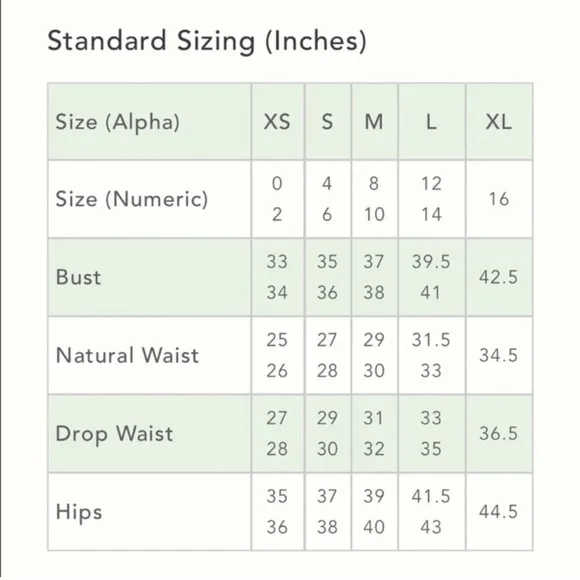Click the Hips row label
Viewport: 580px width, 580px height.
click(x=79, y=513)
